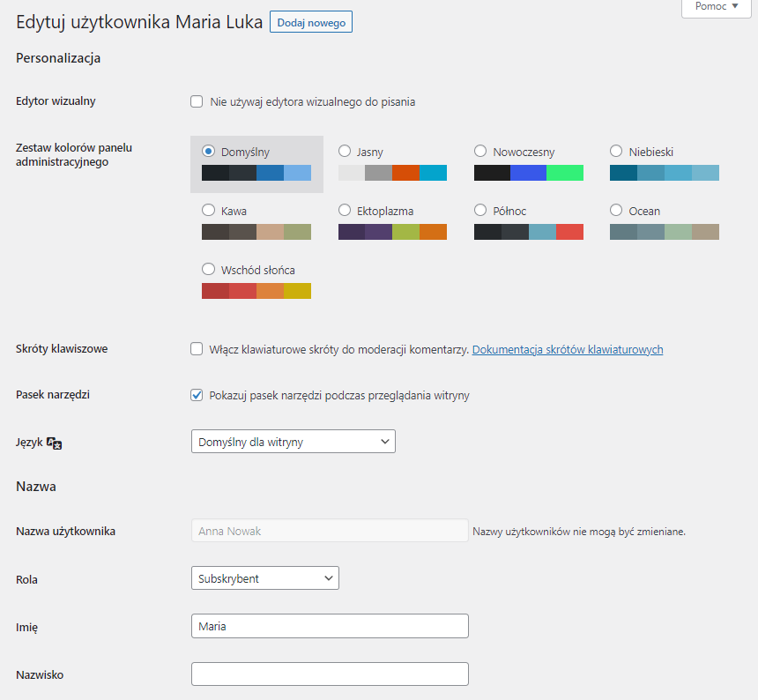The image size is (758, 700).
Task: Click the translation icon next to Język
Action: tap(54, 443)
